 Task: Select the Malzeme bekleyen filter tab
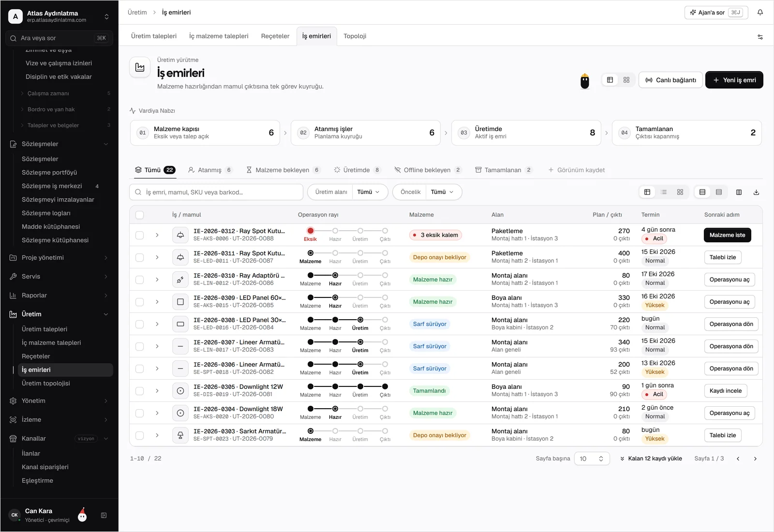pos(283,170)
